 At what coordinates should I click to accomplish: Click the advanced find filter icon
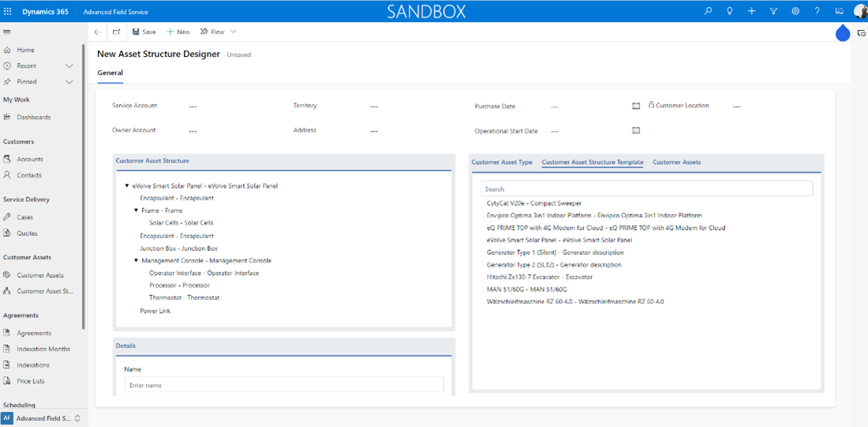(773, 12)
